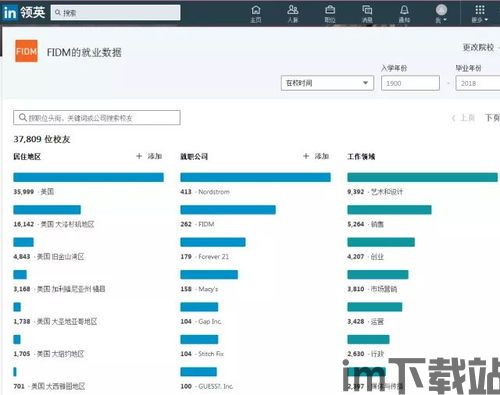Click the 3,168 加利福尼亚州 entry

tap(59, 289)
